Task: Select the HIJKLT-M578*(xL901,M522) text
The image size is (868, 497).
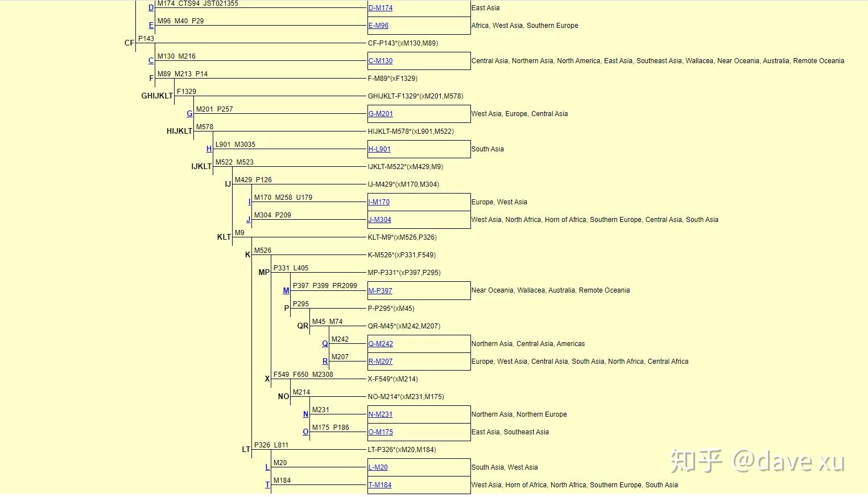Action: (x=411, y=132)
